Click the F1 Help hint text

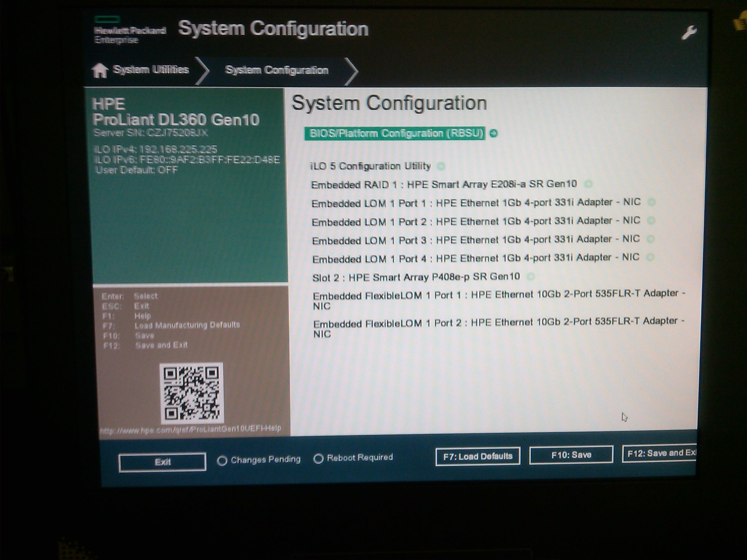126,316
